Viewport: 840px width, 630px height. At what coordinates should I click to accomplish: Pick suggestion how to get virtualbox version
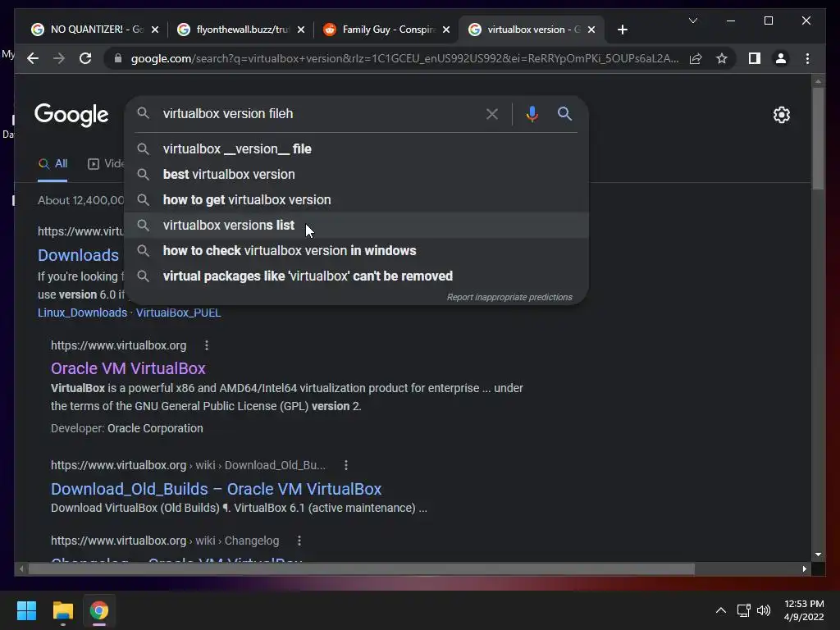pyautogui.click(x=356, y=200)
